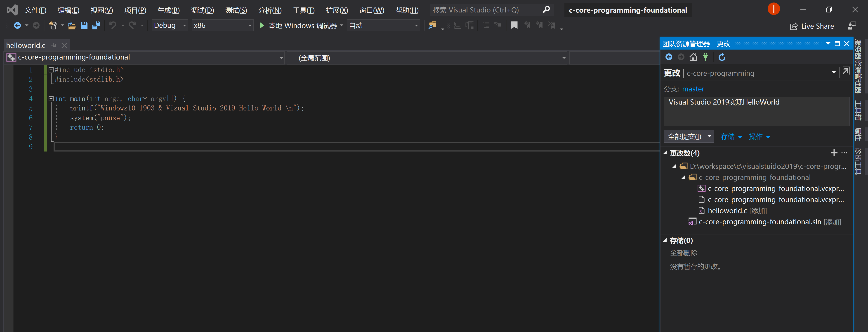Click the Save helloworld.c icon
The image size is (868, 332).
coord(84,25)
